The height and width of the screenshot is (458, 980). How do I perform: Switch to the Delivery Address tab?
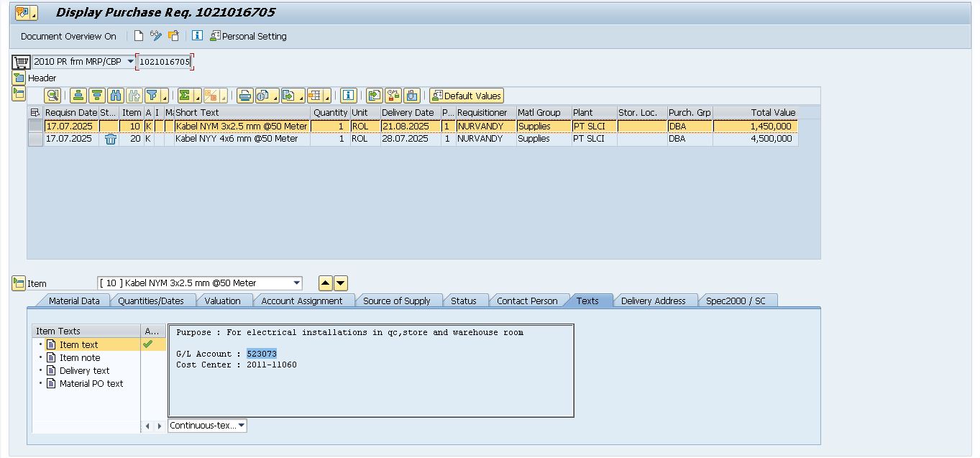[x=654, y=301]
